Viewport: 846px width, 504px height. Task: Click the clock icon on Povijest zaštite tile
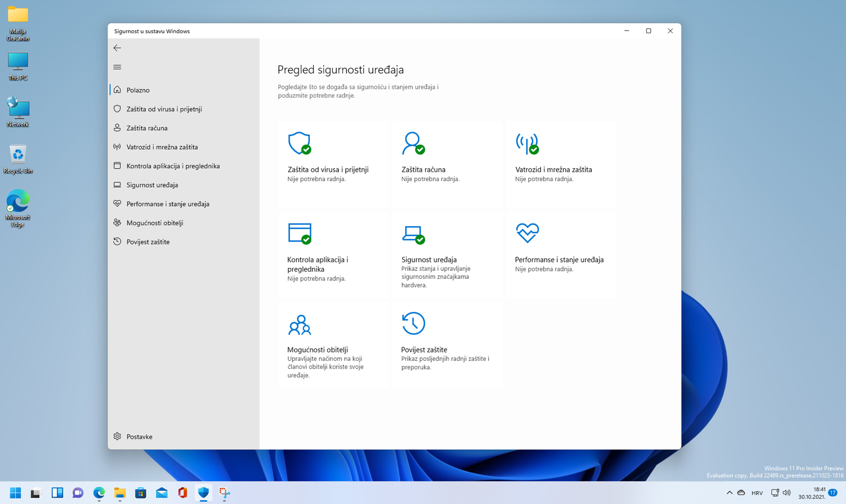point(413,323)
